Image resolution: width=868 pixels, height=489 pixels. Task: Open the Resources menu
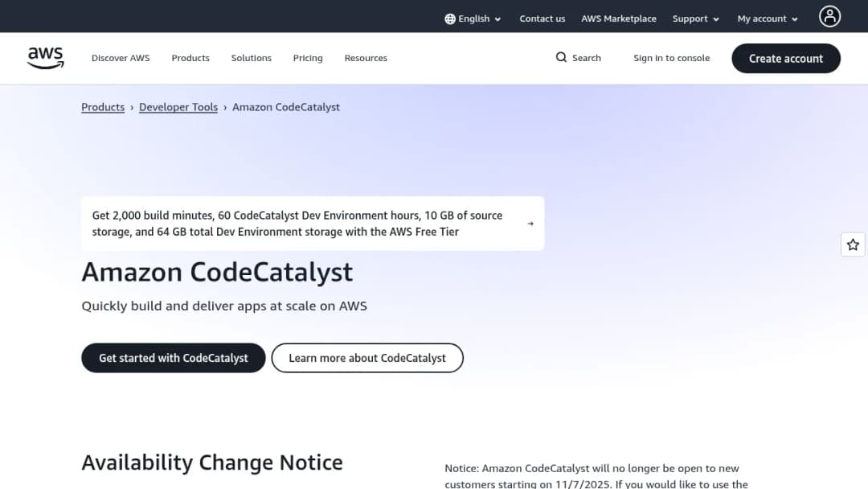pyautogui.click(x=366, y=58)
